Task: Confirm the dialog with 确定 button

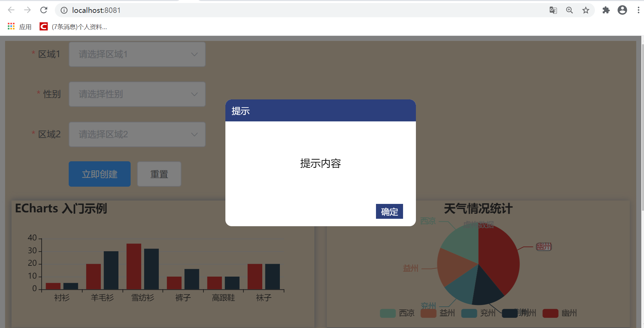Action: point(389,211)
